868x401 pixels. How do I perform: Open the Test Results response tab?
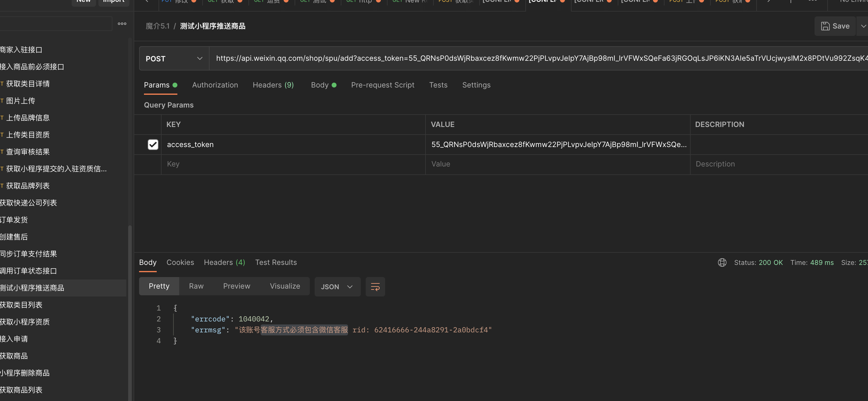click(x=276, y=262)
